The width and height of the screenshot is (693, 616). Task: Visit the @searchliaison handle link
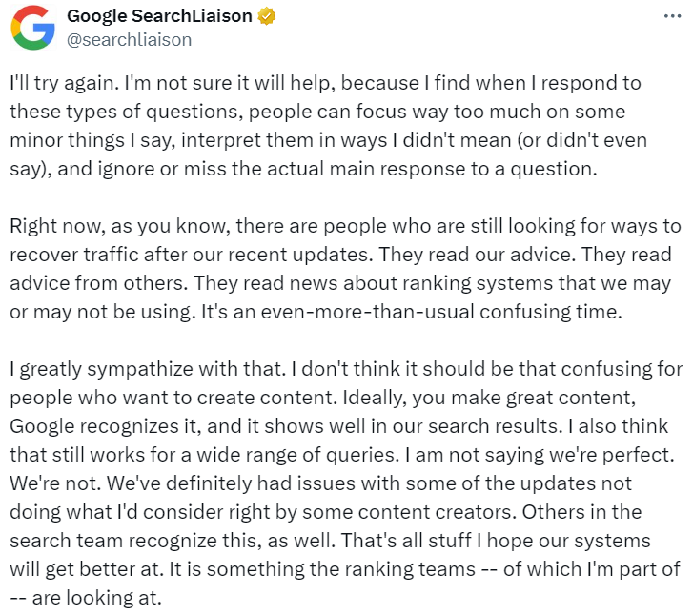click(x=129, y=40)
